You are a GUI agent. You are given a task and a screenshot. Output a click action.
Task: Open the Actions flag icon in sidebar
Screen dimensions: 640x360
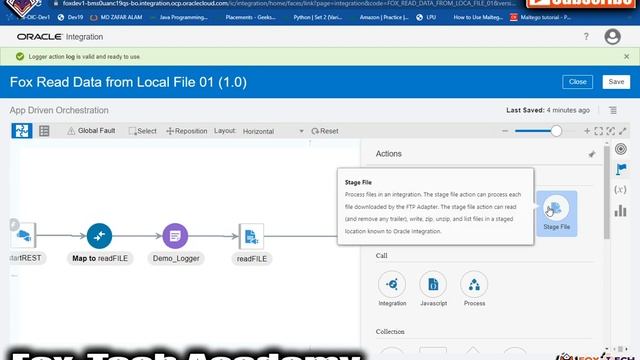[621, 169]
